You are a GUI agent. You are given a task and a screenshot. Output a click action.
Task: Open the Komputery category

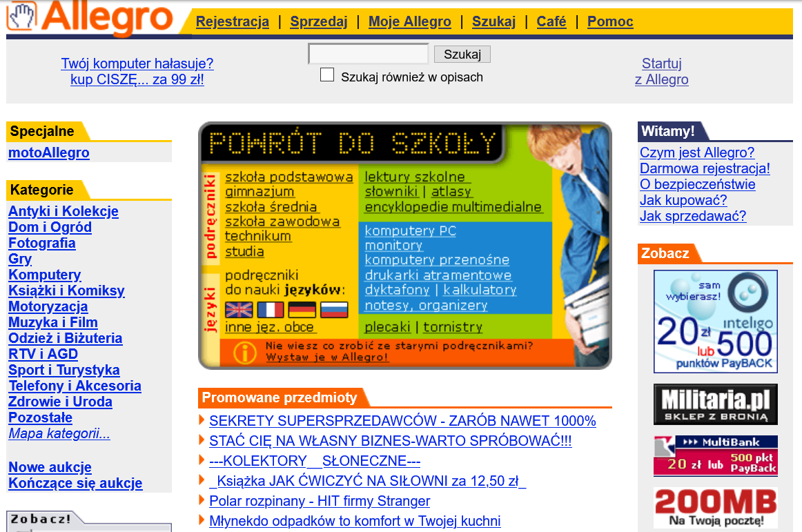coord(45,275)
